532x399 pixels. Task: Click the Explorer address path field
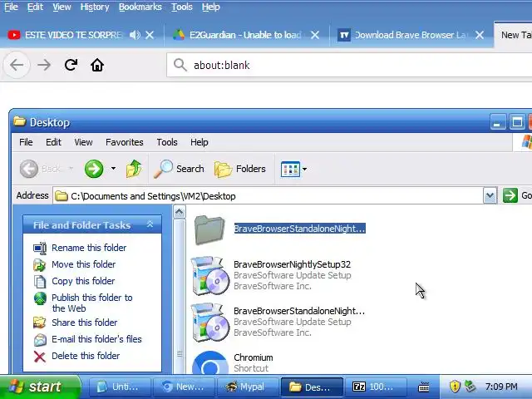[268, 196]
